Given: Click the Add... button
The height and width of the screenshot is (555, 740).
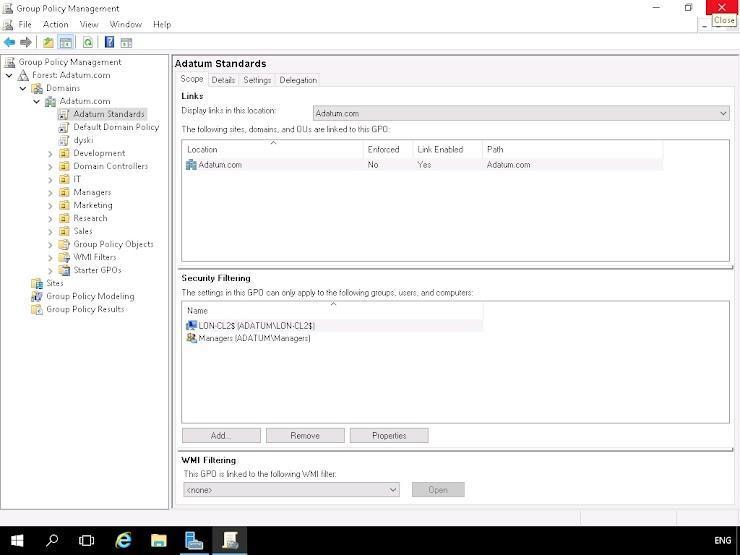Looking at the screenshot, I should [x=221, y=436].
